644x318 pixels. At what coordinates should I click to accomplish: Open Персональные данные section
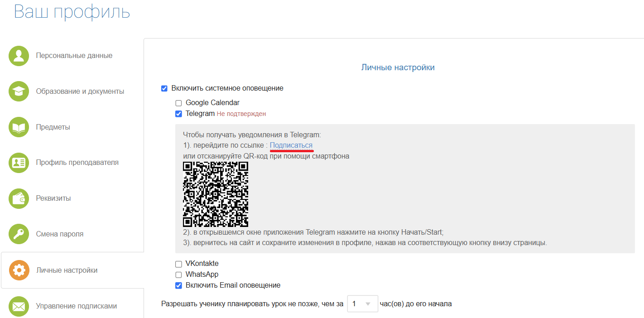(74, 56)
